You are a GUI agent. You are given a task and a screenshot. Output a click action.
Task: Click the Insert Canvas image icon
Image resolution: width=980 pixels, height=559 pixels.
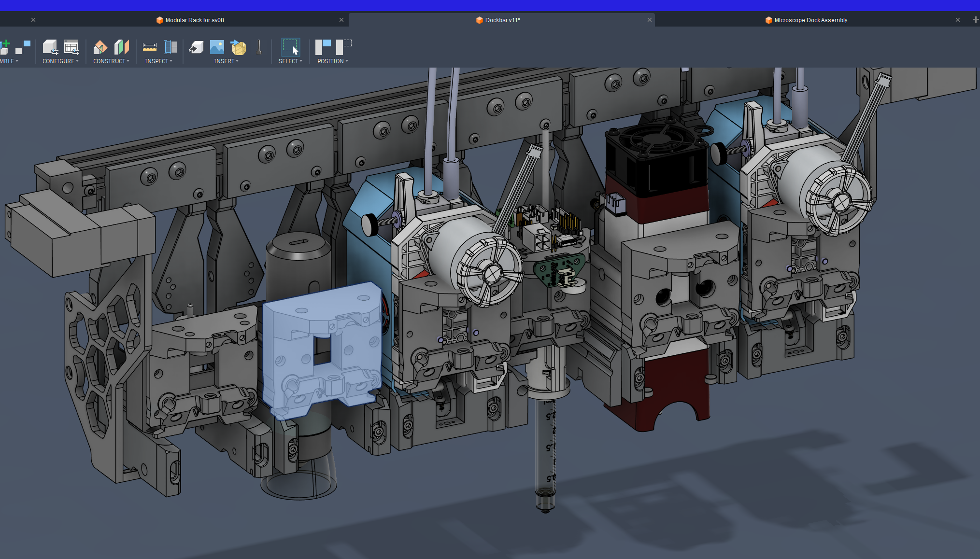(217, 47)
